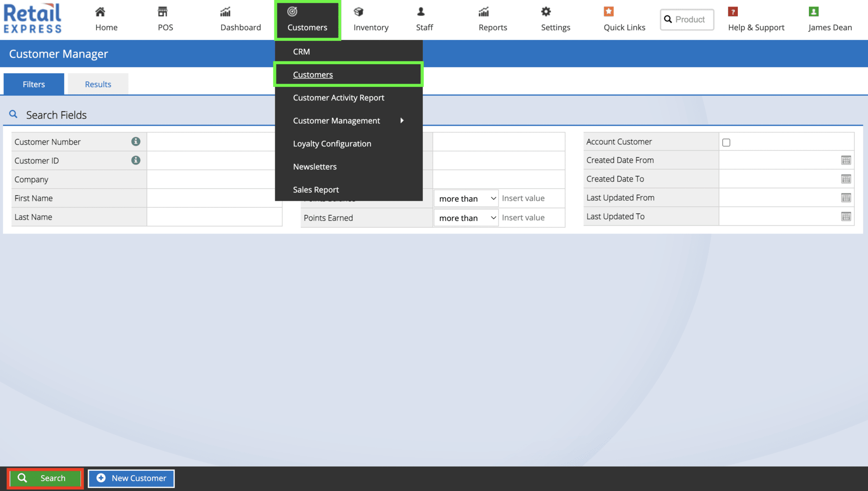The height and width of the screenshot is (491, 868).
Task: Open Last Updated To calendar picker
Action: [x=846, y=216]
